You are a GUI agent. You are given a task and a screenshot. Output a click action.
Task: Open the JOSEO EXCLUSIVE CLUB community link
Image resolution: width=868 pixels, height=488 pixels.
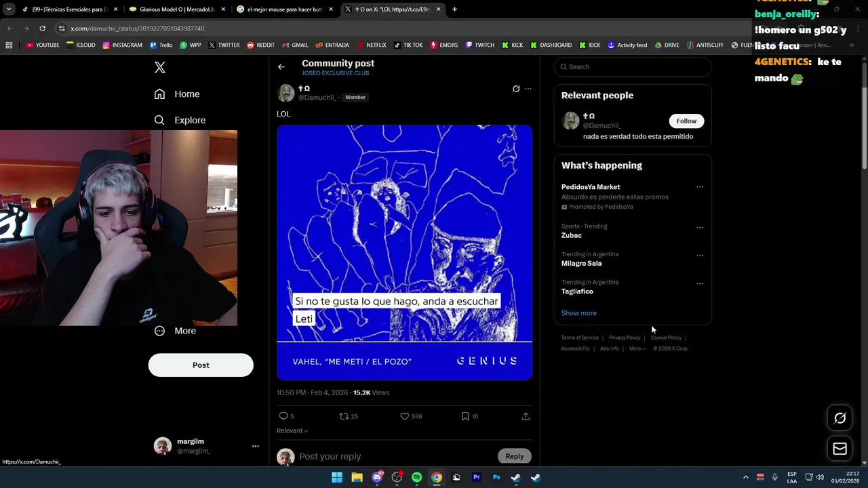pyautogui.click(x=335, y=73)
